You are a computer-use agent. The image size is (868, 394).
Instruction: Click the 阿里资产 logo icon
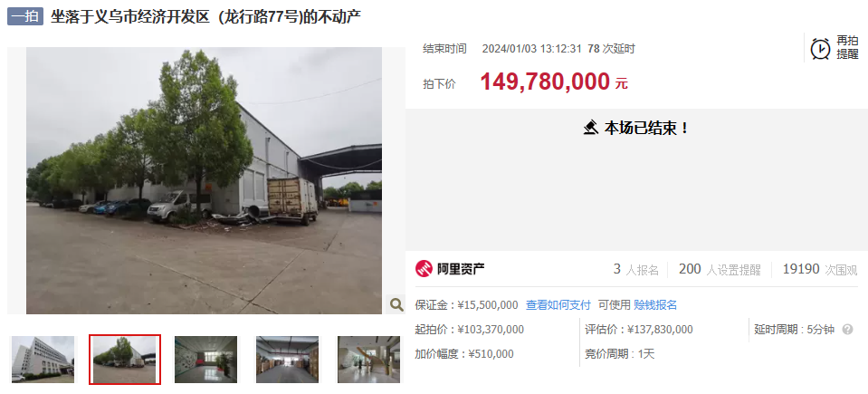pyautogui.click(x=424, y=269)
